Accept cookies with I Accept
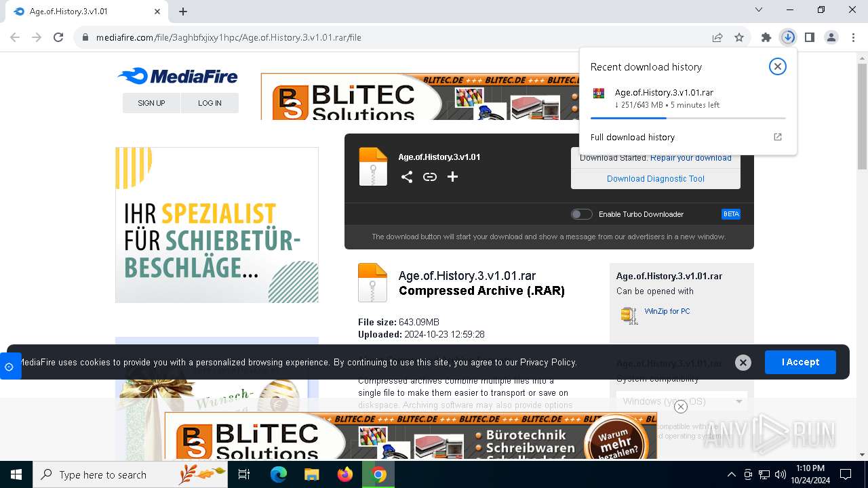The height and width of the screenshot is (488, 868). point(800,362)
